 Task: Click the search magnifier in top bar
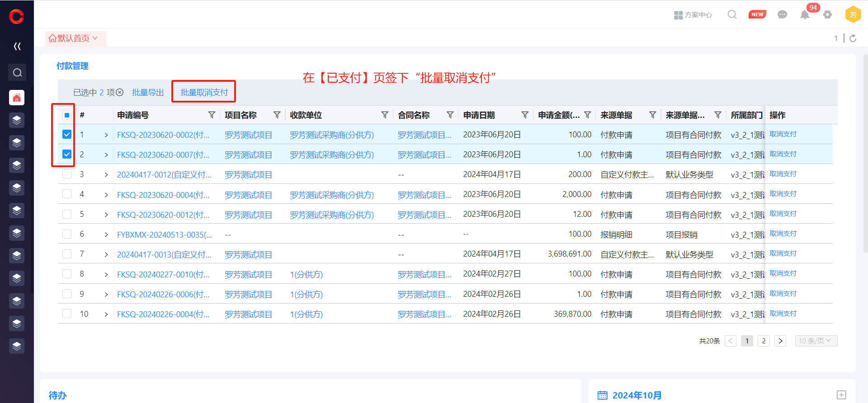[x=732, y=14]
